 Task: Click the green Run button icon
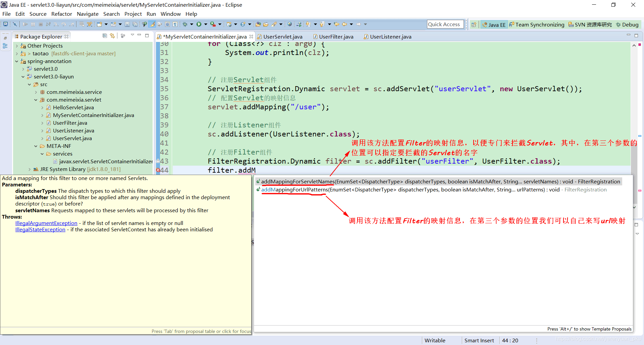(199, 24)
